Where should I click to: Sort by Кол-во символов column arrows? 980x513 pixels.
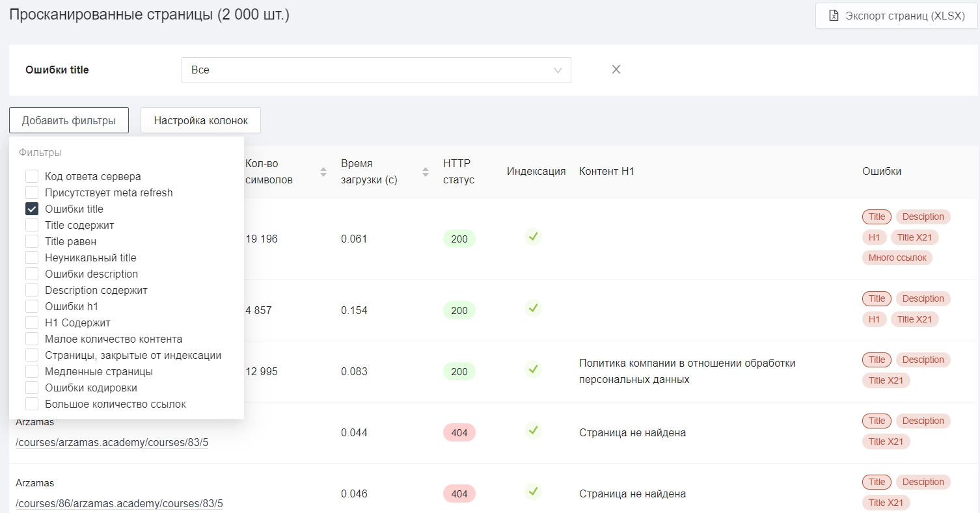click(323, 172)
